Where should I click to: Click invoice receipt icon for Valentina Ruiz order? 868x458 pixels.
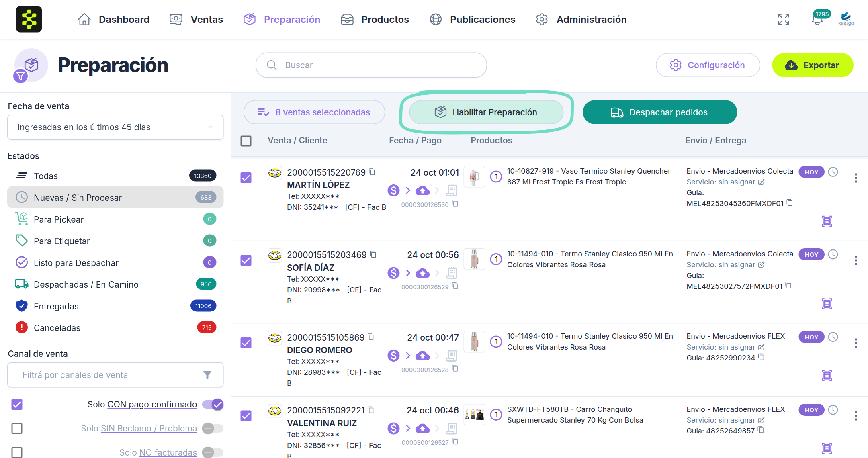click(452, 429)
